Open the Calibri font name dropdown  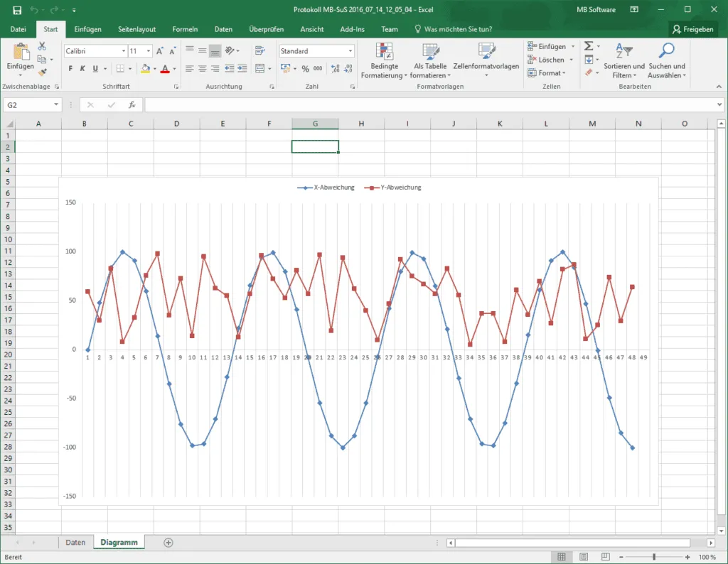[x=124, y=51]
